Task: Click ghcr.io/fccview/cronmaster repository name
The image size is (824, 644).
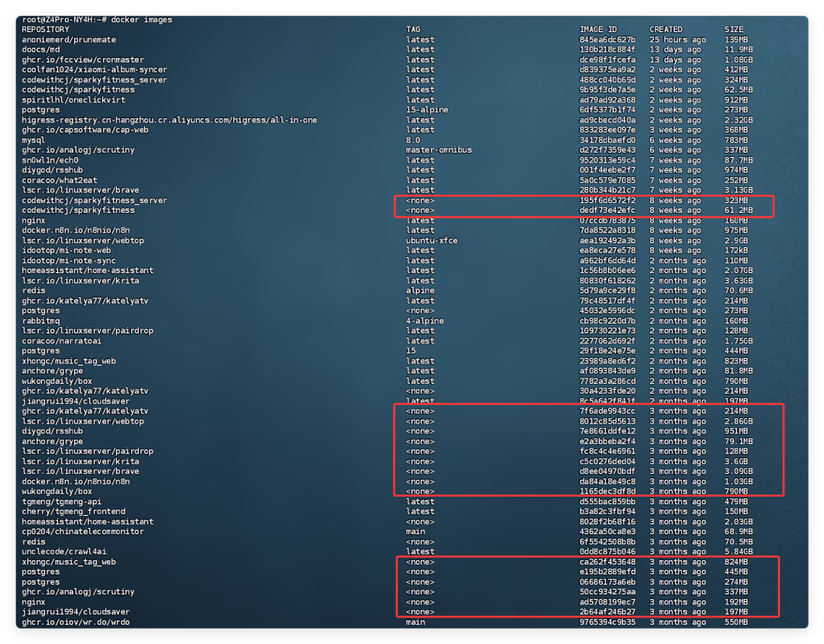Action: pyautogui.click(x=82, y=60)
